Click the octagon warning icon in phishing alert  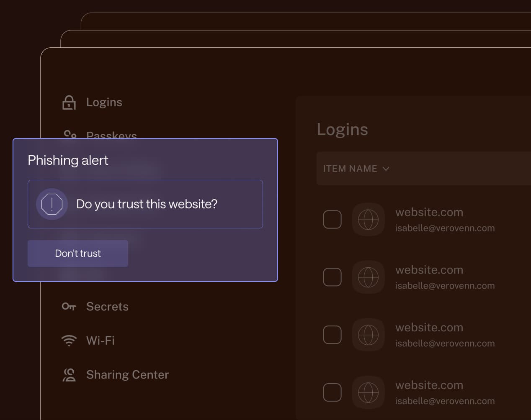(x=52, y=204)
